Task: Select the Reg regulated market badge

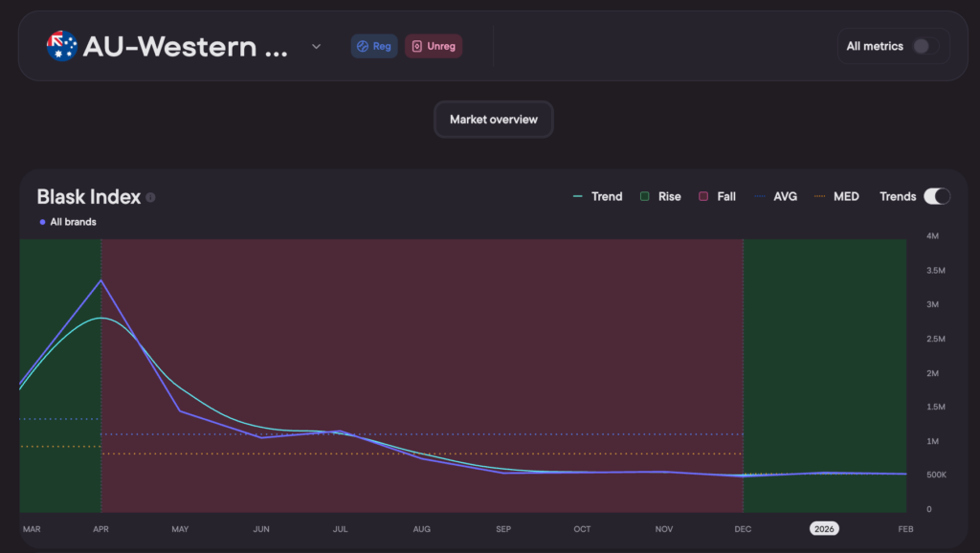Action: coord(374,46)
